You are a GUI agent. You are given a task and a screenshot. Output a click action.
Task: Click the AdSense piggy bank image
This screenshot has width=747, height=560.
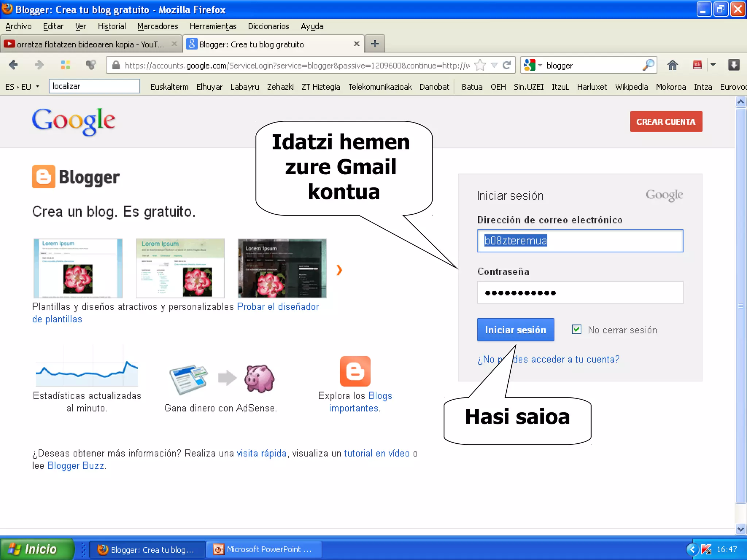tap(259, 378)
